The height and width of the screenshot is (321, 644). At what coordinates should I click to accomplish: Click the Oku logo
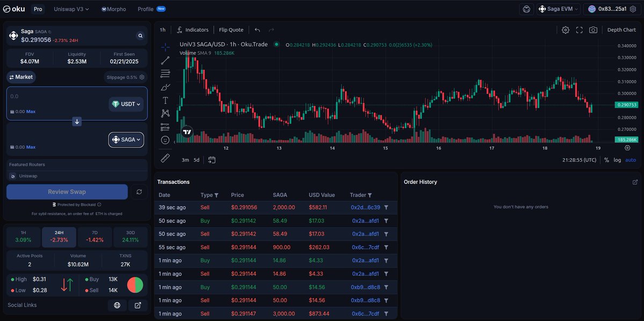click(x=14, y=9)
